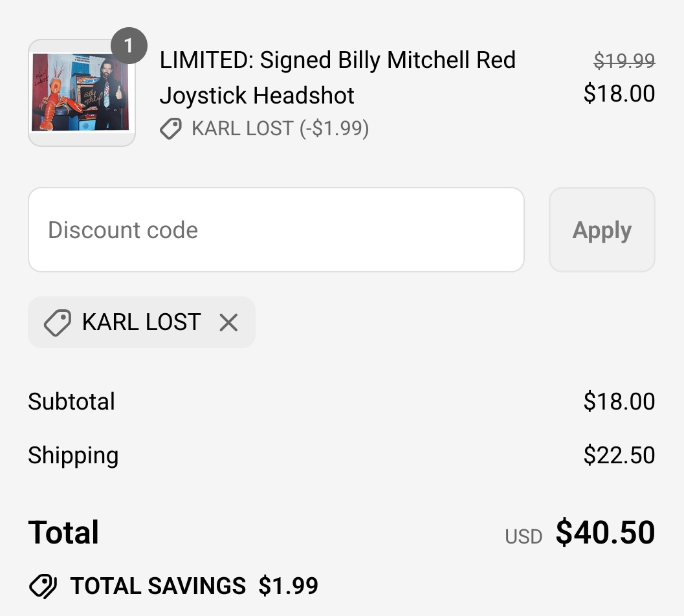Click the crossed-out $19.99 original price
The height and width of the screenshot is (616, 684).
624,60
